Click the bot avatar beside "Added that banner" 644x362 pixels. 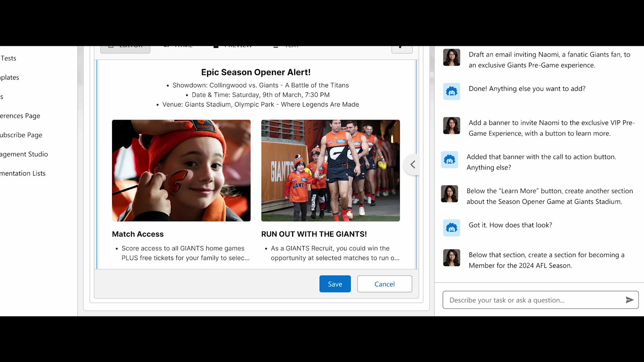450,160
